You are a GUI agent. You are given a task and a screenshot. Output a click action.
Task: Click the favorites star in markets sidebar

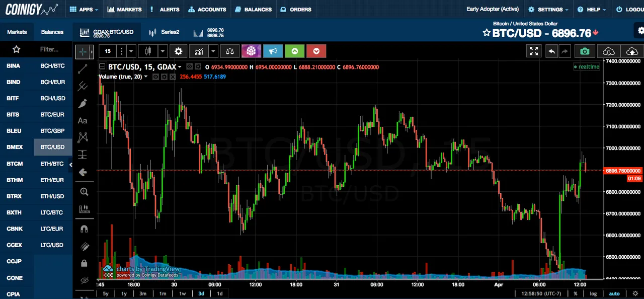[x=17, y=49]
